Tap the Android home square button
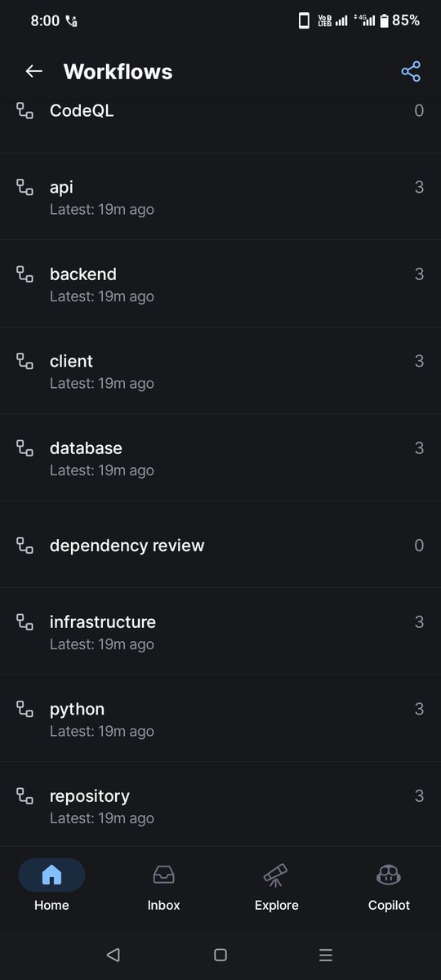This screenshot has height=980, width=441. click(220, 954)
